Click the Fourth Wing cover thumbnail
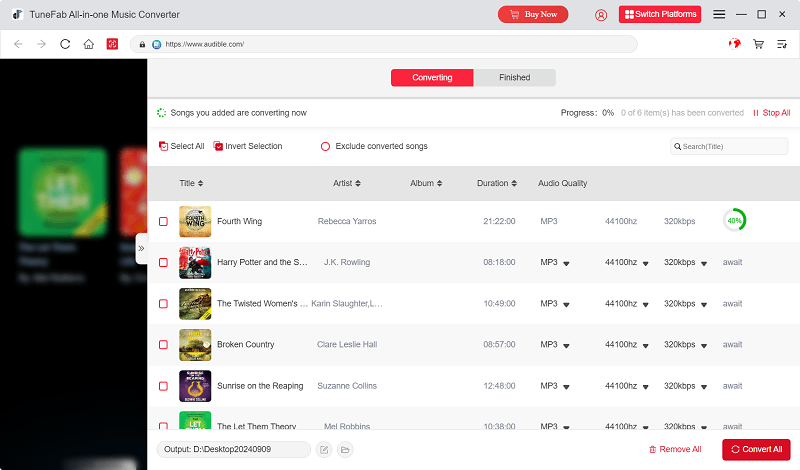Image resolution: width=800 pixels, height=470 pixels. [x=195, y=221]
